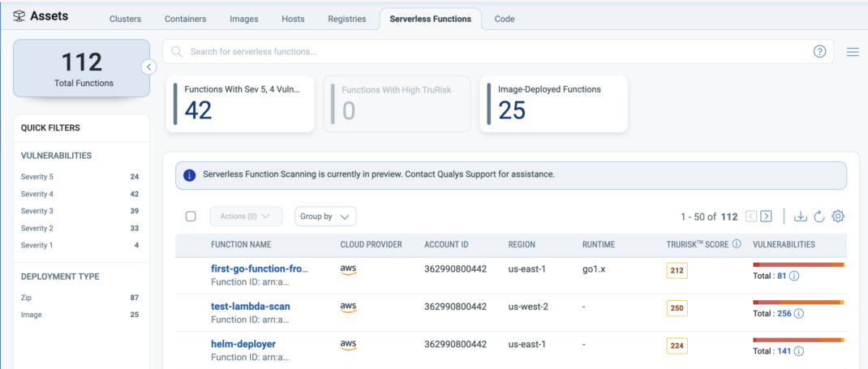Open test-lambda-scan function link
Viewport: 868px width, 369px height.
[250, 307]
